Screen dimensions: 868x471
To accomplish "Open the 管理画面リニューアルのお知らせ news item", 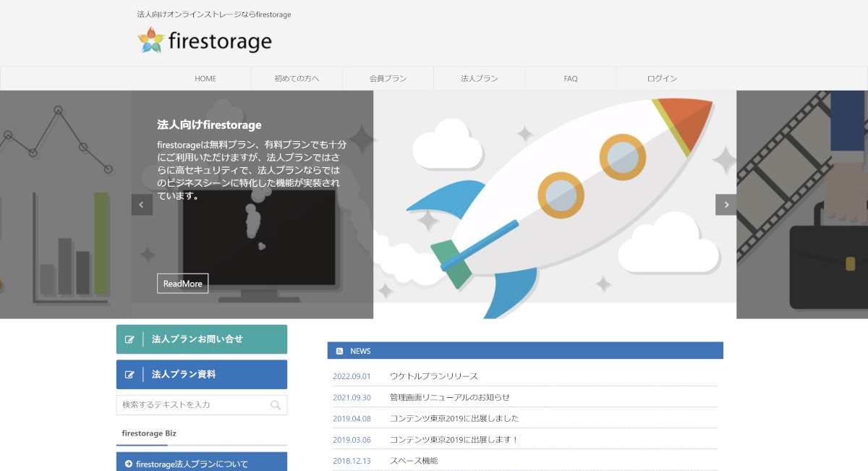I will coord(450,397).
